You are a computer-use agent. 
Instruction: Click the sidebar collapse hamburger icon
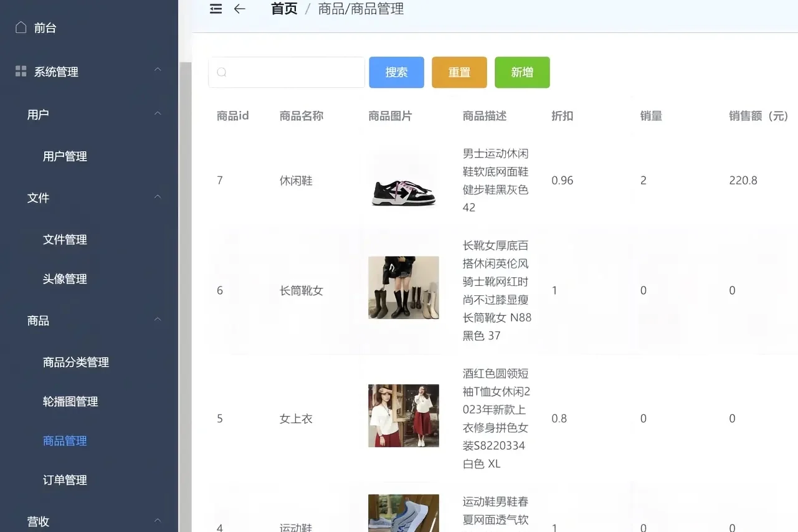click(216, 9)
